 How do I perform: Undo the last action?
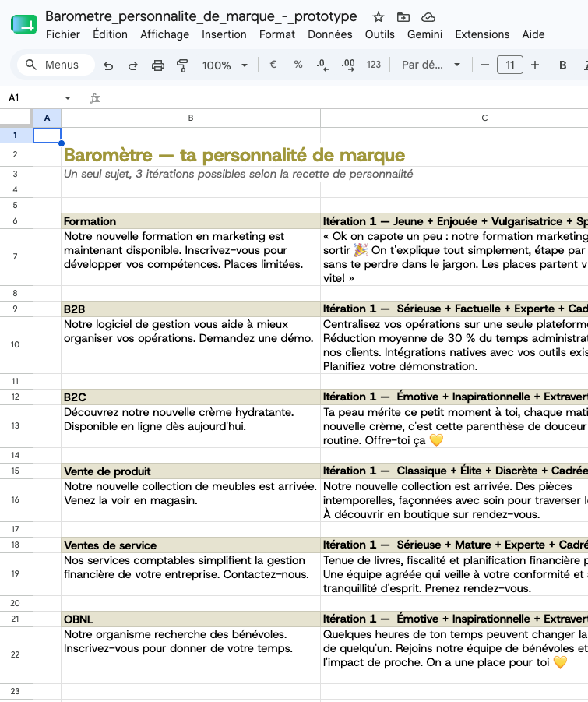pos(108,65)
